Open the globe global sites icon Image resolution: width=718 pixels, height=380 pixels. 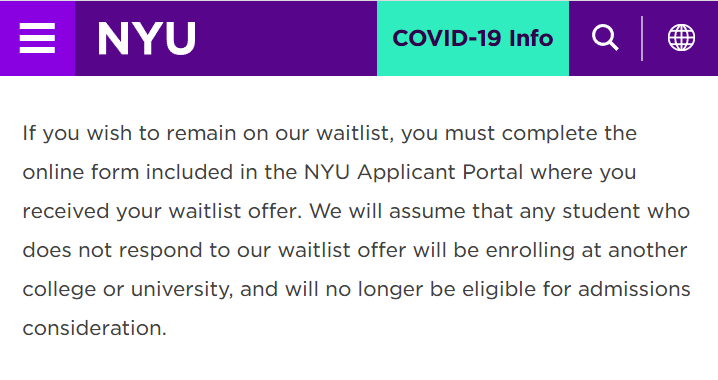click(x=681, y=38)
